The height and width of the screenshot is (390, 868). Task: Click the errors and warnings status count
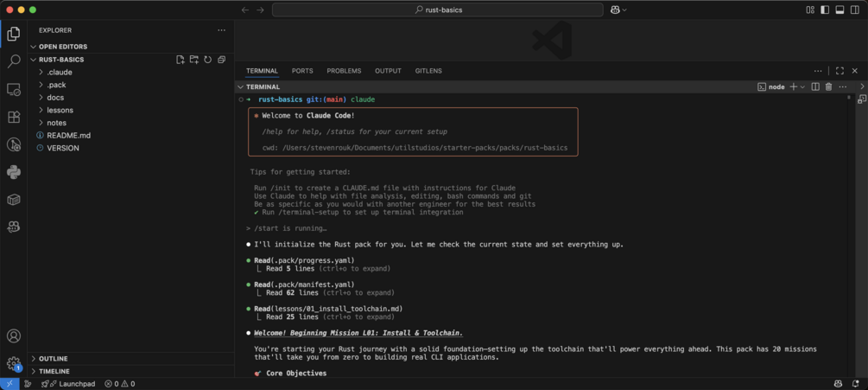pos(119,384)
